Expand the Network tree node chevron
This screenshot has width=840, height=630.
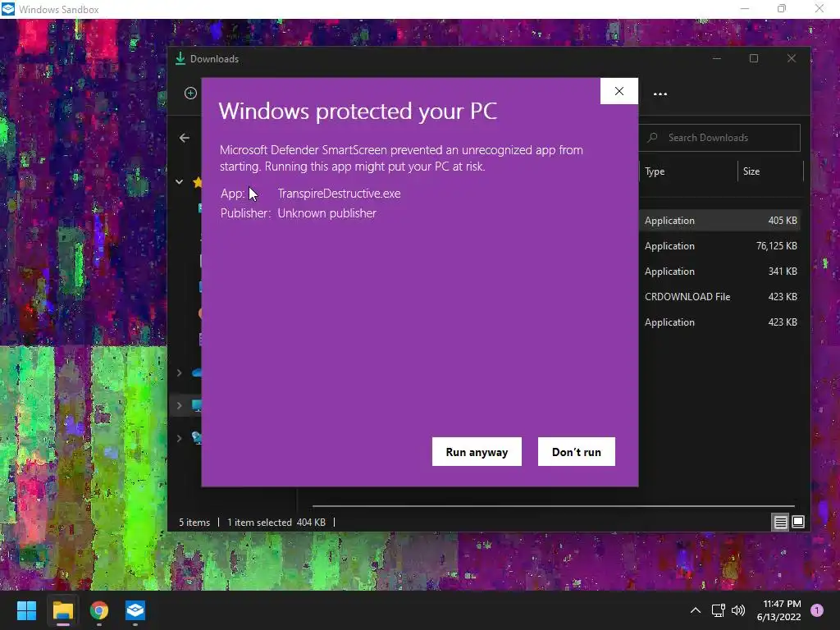click(x=180, y=438)
